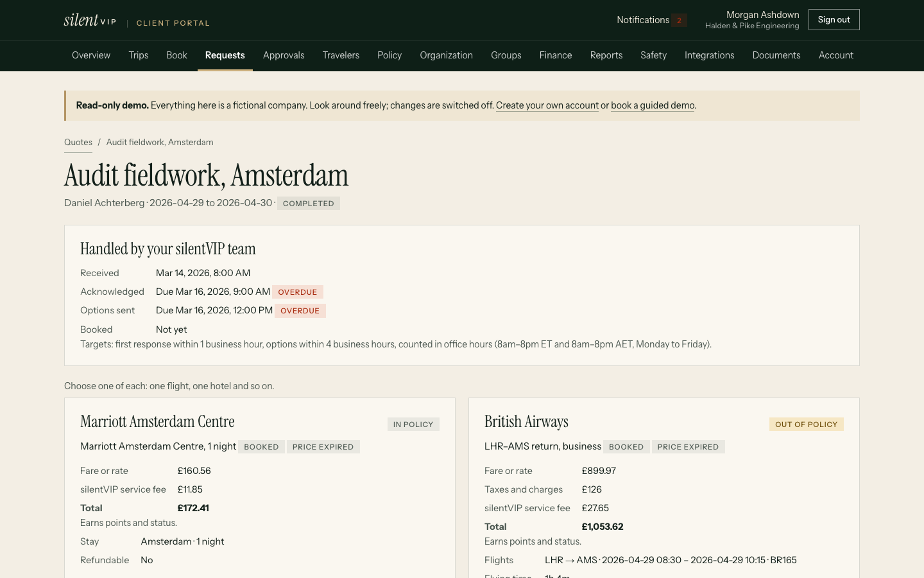Click the Handled by your silentVIP team heading
The image size is (924, 578).
168,249
